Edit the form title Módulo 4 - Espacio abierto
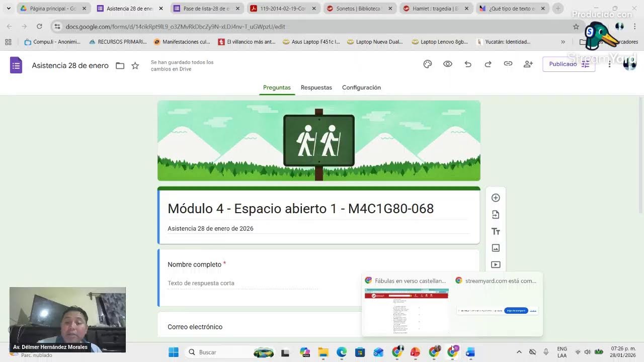This screenshot has height=362, width=644. click(300, 209)
